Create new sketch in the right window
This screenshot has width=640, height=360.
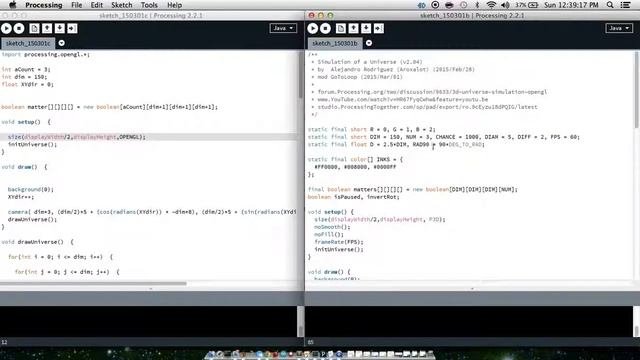coord(341,28)
